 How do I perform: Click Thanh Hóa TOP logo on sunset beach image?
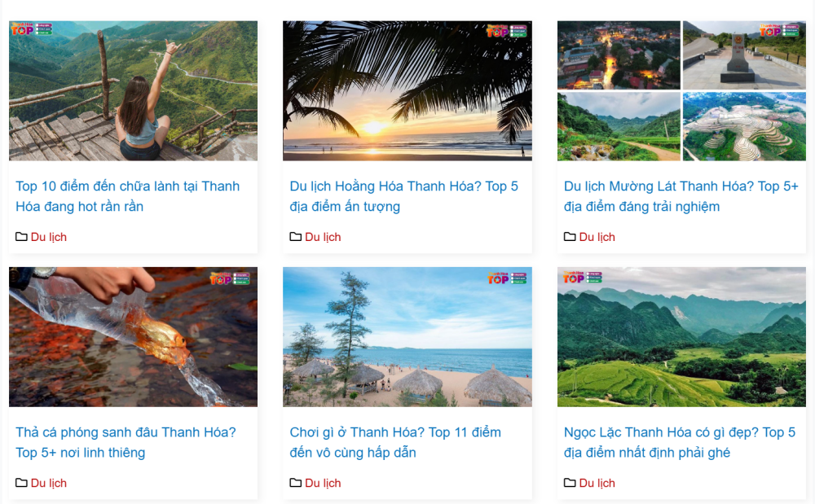(507, 31)
